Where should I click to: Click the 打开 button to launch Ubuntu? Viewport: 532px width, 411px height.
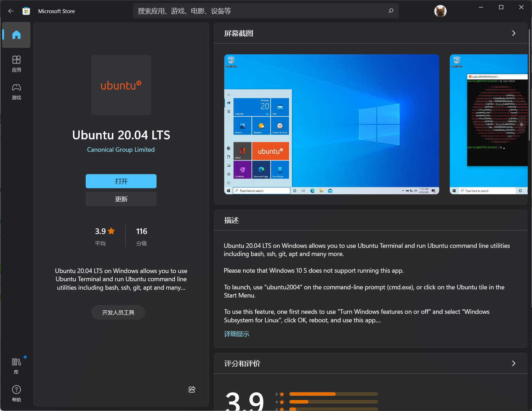[x=121, y=181]
